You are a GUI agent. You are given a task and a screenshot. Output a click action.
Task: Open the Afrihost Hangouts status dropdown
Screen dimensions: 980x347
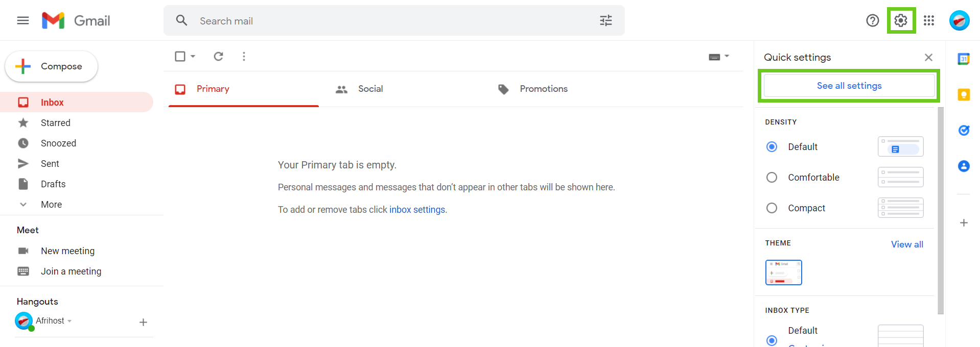69,321
